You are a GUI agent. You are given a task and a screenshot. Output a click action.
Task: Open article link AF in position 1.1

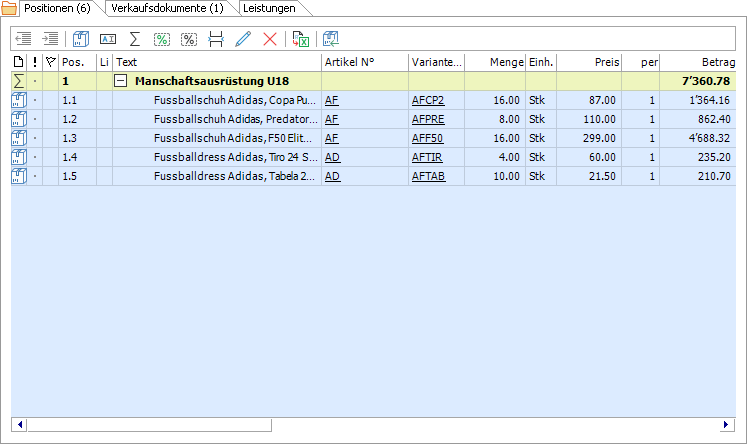coord(332,100)
